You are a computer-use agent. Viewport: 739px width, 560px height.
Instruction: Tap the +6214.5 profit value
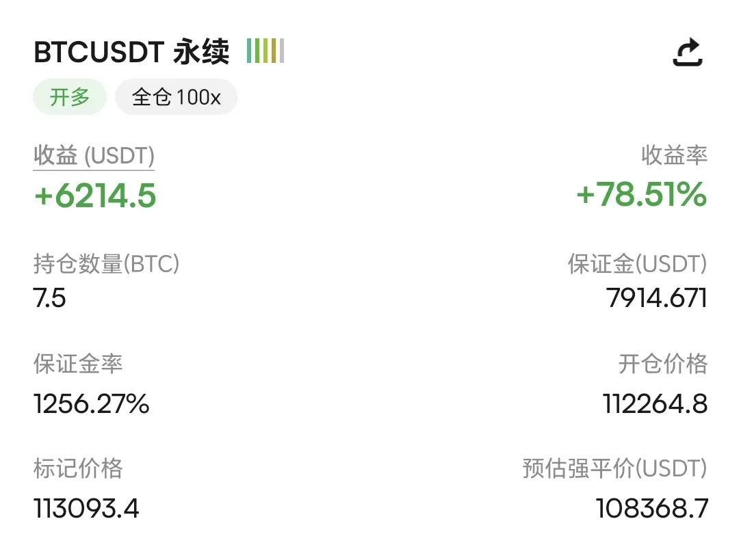[x=94, y=196]
